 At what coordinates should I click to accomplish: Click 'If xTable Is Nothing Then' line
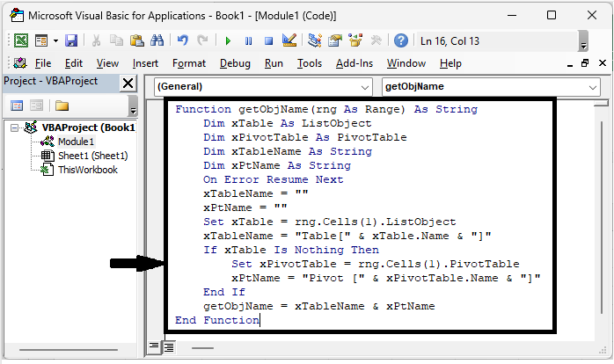(291, 250)
